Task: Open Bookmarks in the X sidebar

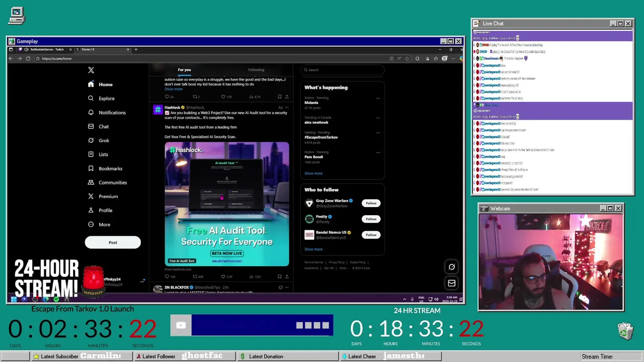Action: pos(105,168)
